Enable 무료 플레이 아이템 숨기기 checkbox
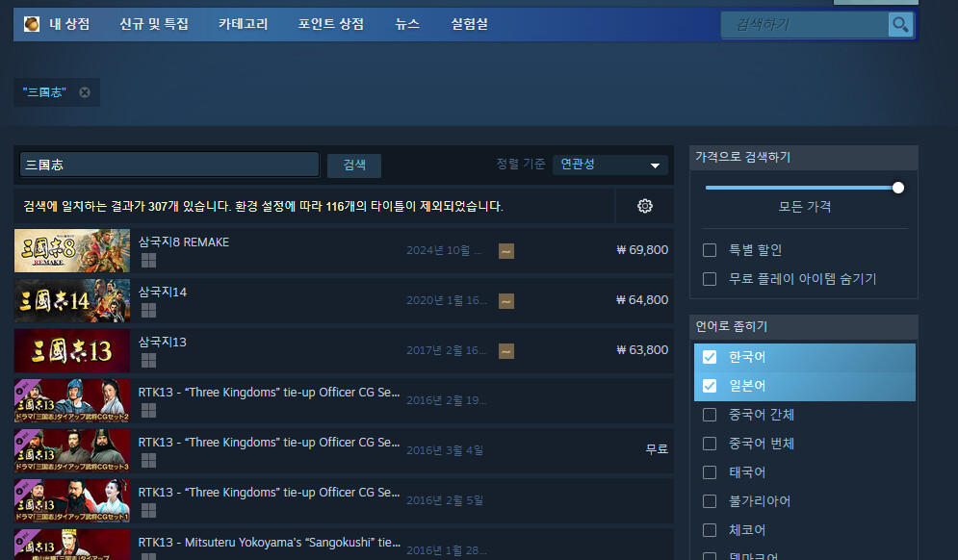958x560 pixels. tap(710, 279)
